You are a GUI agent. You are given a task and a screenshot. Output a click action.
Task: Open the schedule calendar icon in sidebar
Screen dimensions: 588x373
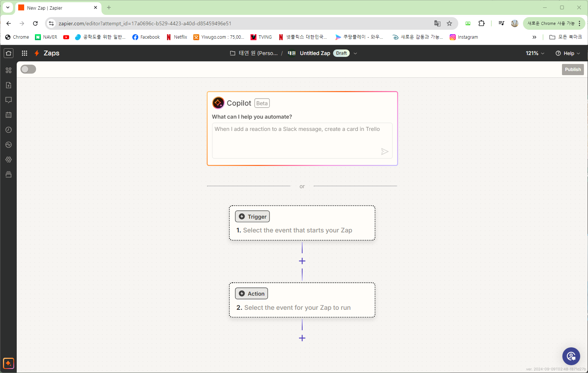click(x=9, y=115)
